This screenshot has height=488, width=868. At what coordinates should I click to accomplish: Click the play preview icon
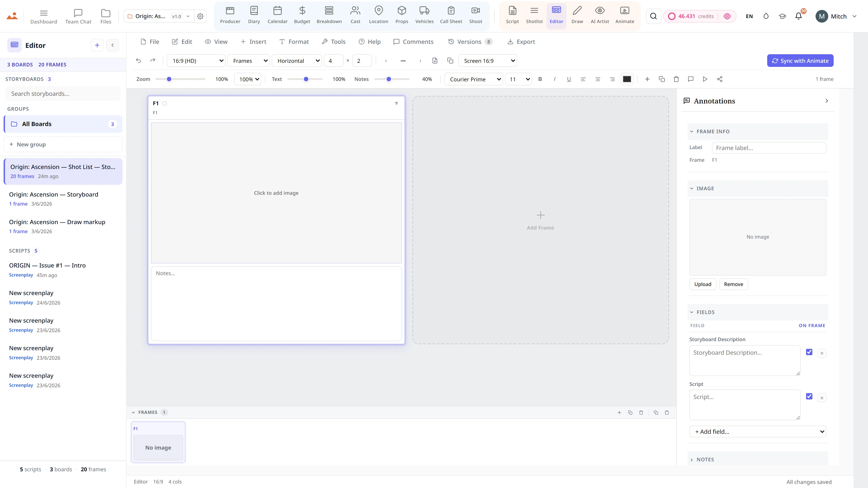click(705, 79)
